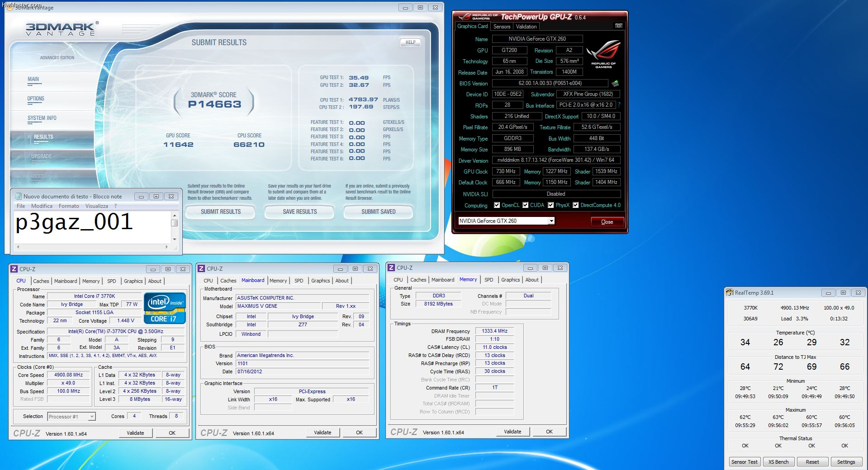
Task: Maximize the Notepad window
Action: pos(156,196)
